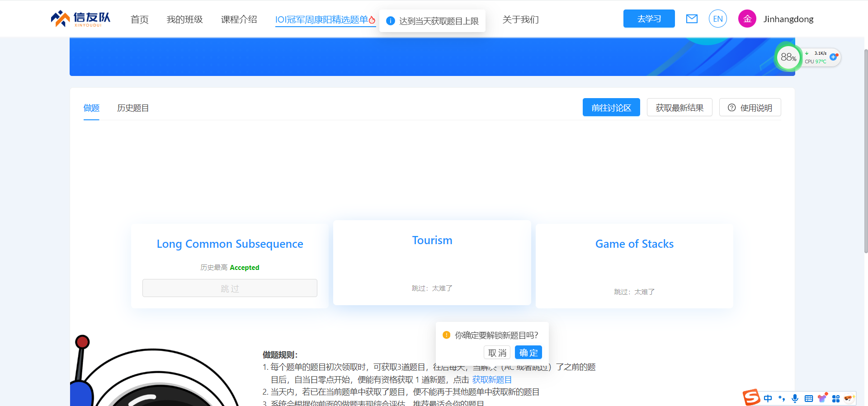868x406 pixels.
Task: Click 跳过:太难了 under Game of Stacks
Action: pos(634,292)
